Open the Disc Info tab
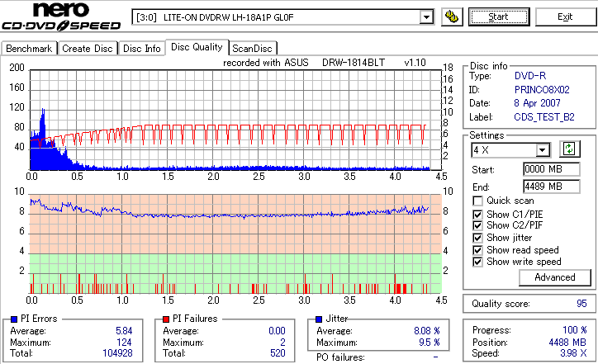Screen dimensions: 598x364 (142, 49)
